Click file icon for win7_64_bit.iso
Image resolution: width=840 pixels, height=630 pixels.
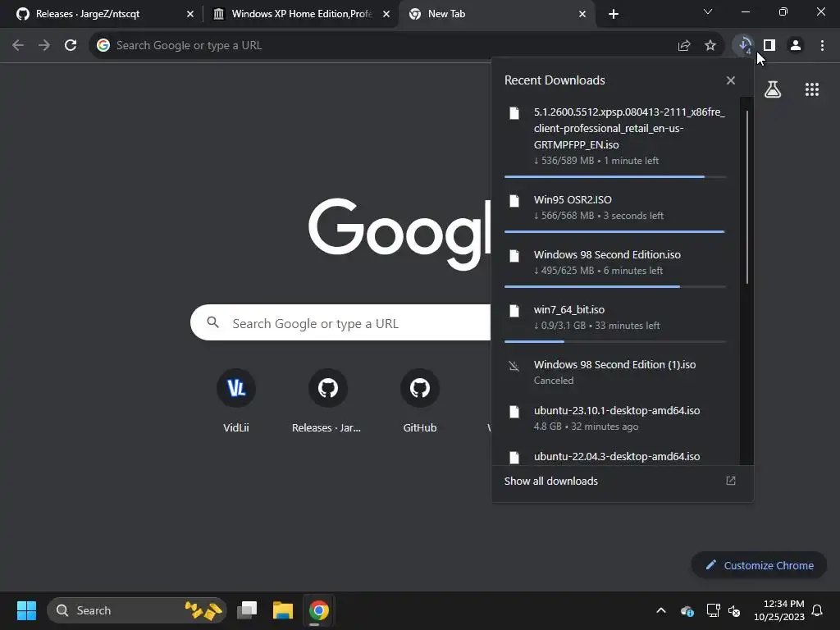tap(514, 311)
